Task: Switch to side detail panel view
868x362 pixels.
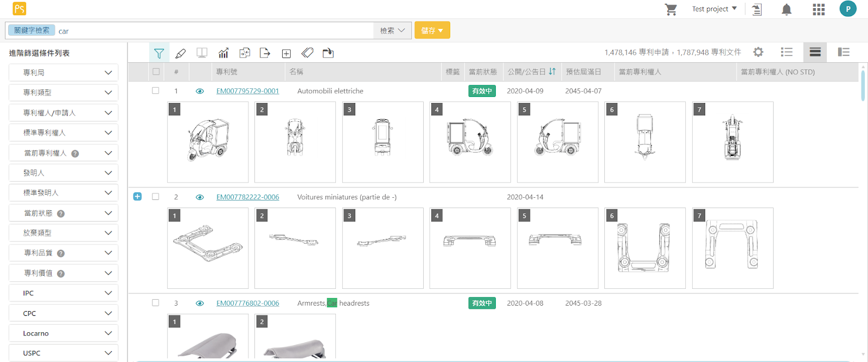Action: point(844,52)
